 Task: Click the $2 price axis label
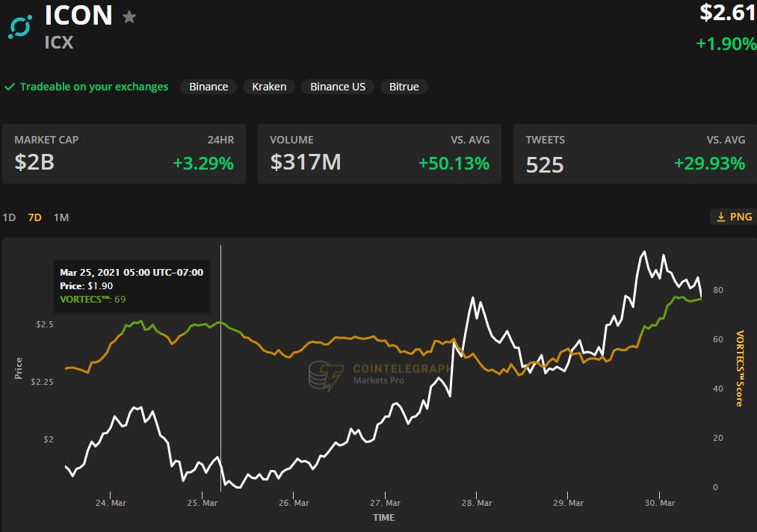click(x=49, y=439)
